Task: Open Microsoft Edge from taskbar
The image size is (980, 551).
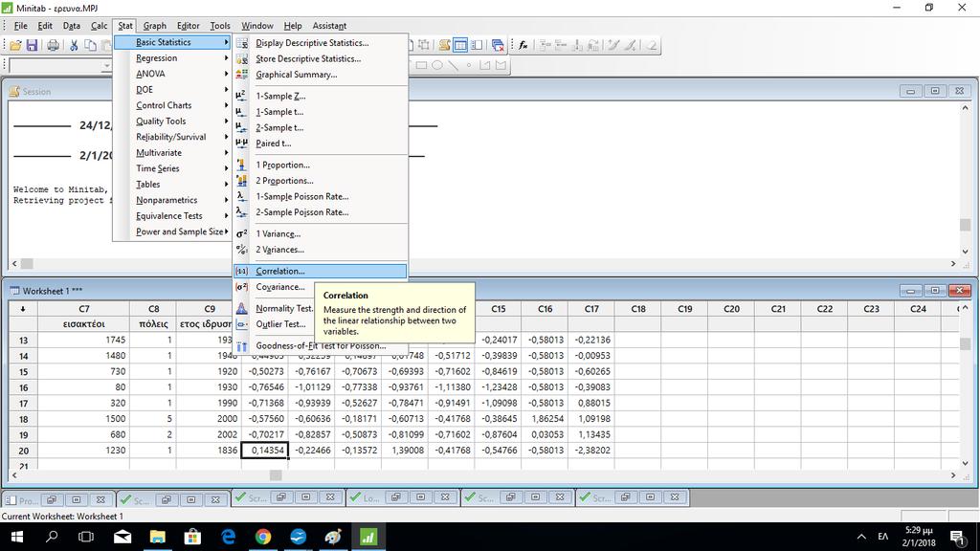Action: [x=228, y=537]
